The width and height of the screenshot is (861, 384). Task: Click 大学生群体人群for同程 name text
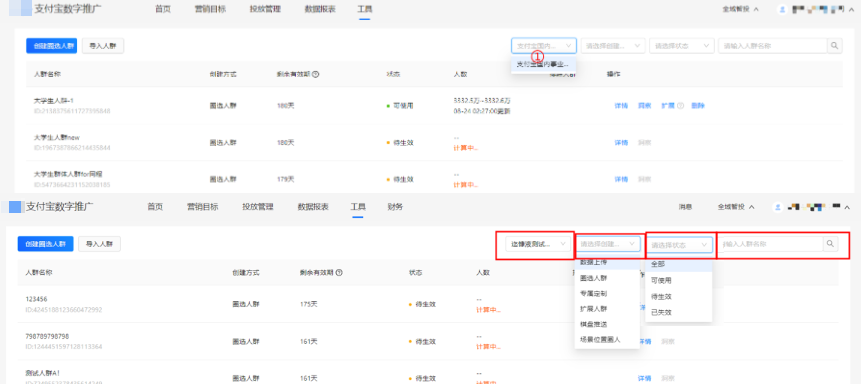(x=68, y=174)
